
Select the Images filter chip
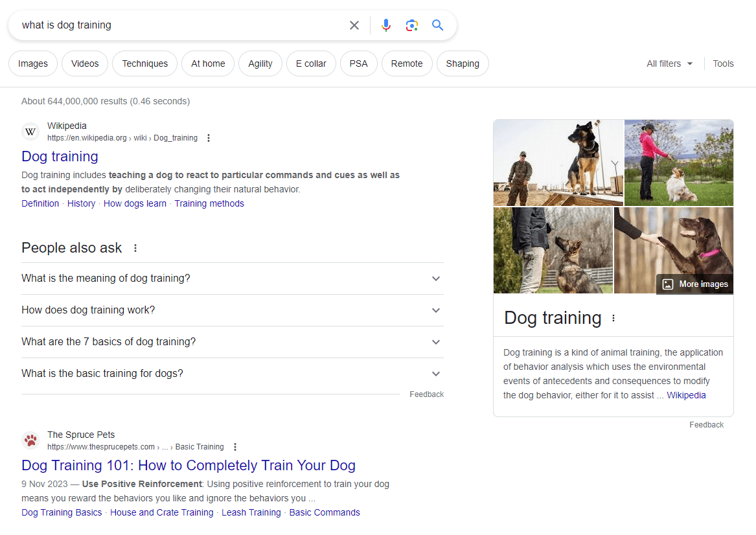pos(33,63)
